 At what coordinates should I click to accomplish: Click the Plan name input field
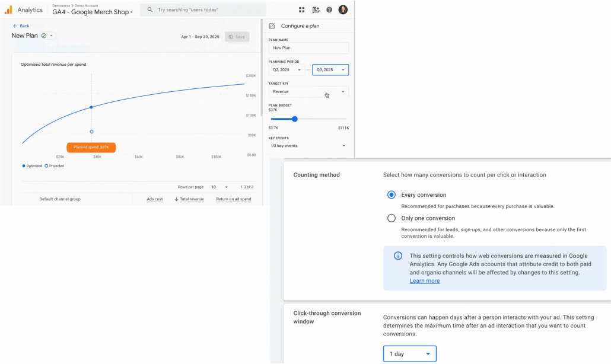pos(308,48)
